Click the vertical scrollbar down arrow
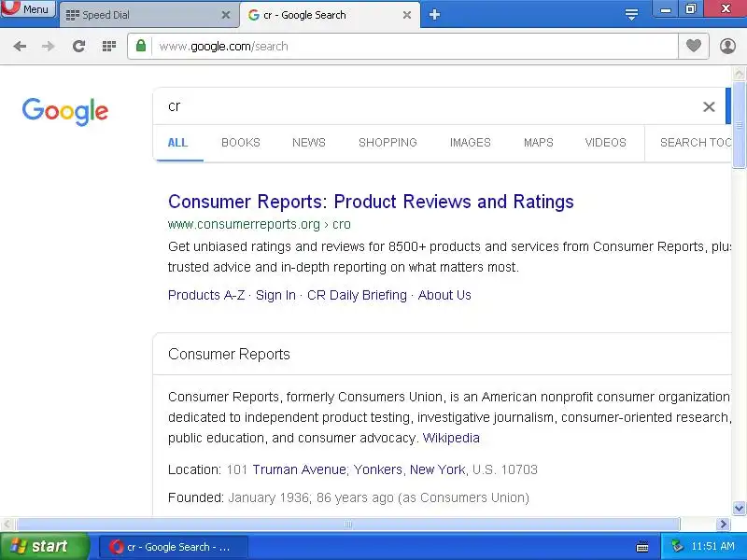This screenshot has height=560, width=747. click(739, 508)
